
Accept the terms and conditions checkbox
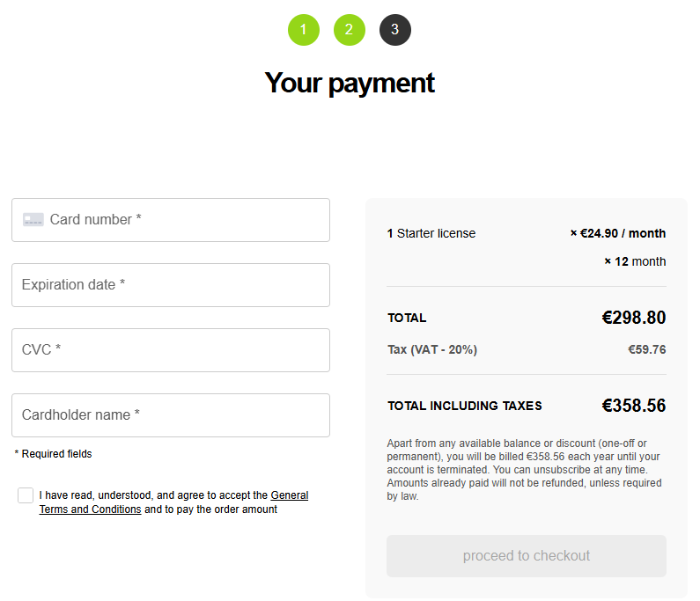pyautogui.click(x=26, y=495)
